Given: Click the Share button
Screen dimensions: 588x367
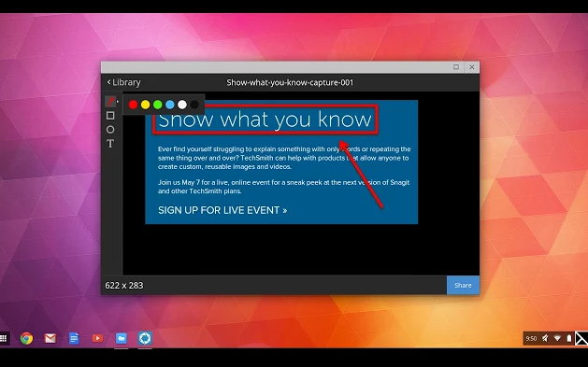Looking at the screenshot, I should pyautogui.click(x=463, y=286).
